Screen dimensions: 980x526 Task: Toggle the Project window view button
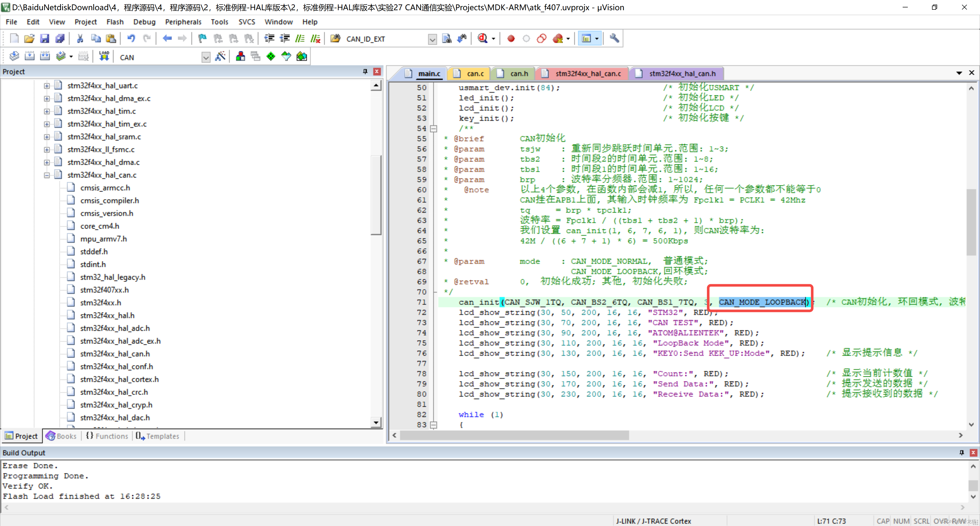(586, 39)
